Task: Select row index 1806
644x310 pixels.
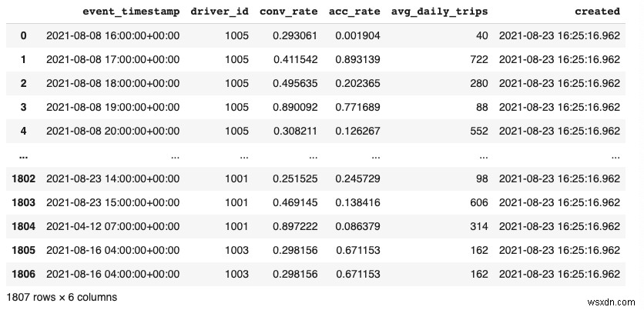Action: point(23,274)
